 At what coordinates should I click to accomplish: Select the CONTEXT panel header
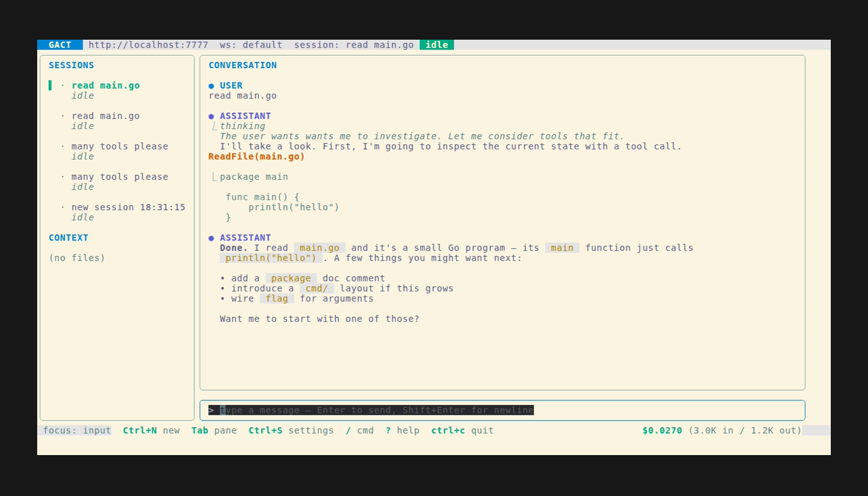click(69, 237)
